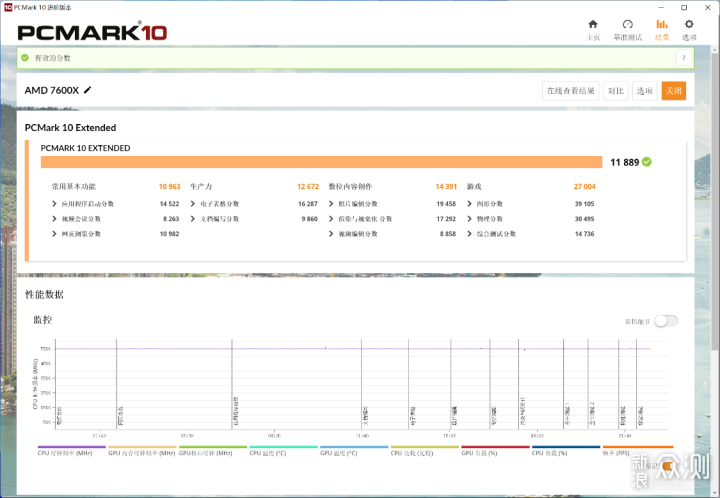The height and width of the screenshot is (498, 720).
Task: Toggle GPU 内存时钟频率 (MHz) legend
Action: click(142, 450)
